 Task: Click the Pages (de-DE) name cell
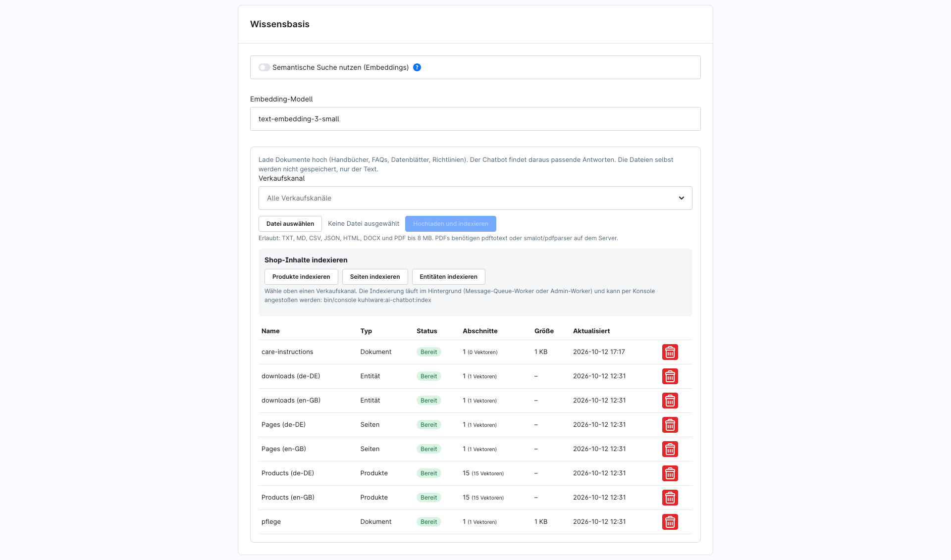283,425
